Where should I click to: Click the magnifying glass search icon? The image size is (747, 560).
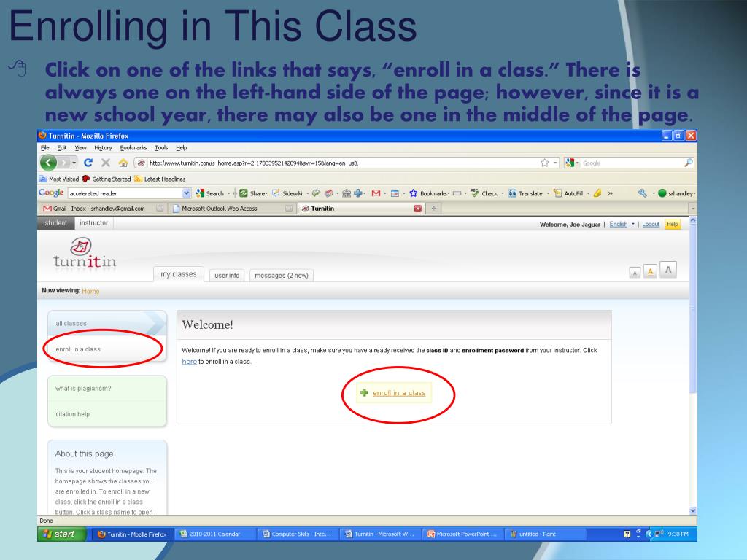[x=689, y=163]
